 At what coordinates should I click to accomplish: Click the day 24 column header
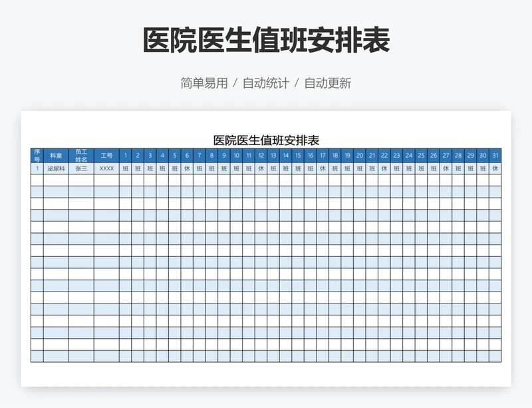[x=409, y=156]
